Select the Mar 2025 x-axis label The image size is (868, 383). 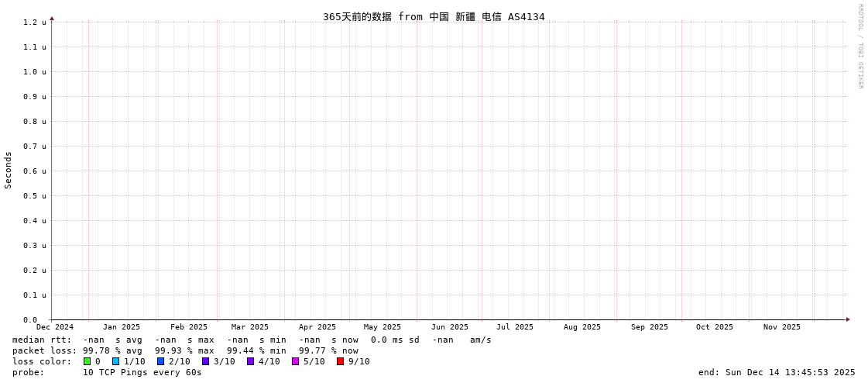click(250, 327)
